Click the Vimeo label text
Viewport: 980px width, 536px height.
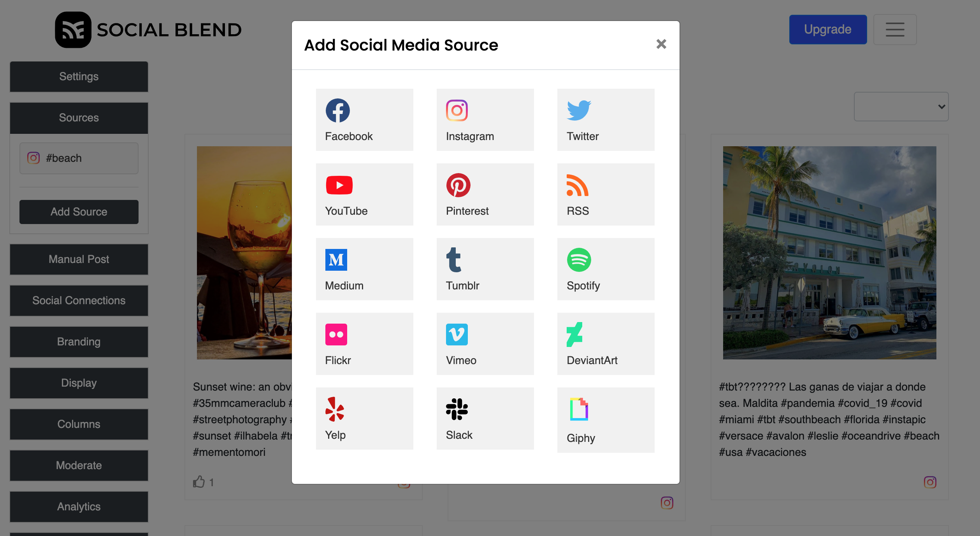pyautogui.click(x=461, y=360)
